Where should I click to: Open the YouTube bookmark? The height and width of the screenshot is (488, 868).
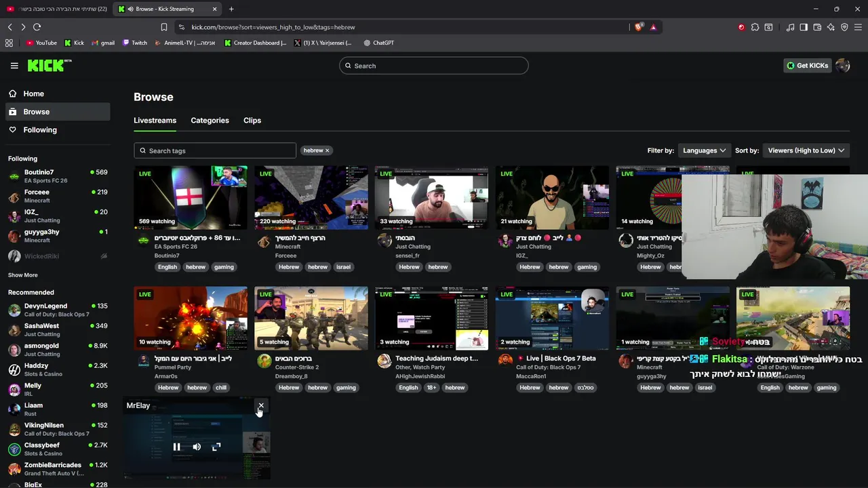(41, 43)
